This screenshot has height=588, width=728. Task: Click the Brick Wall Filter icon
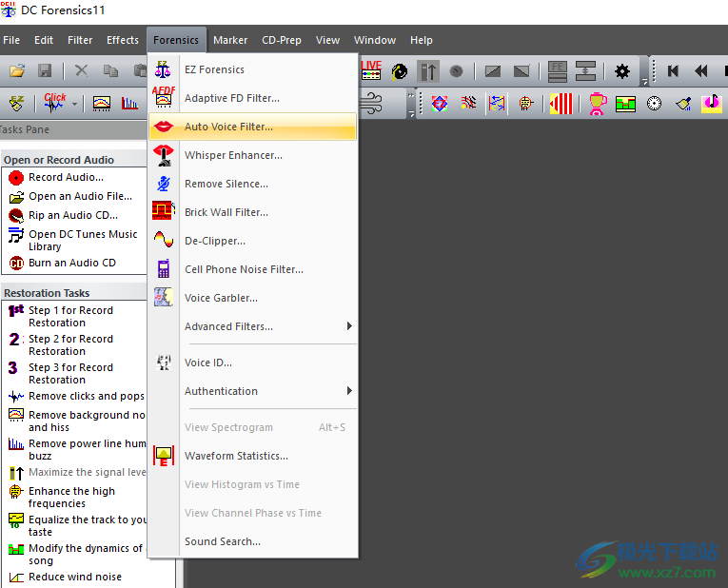point(164,212)
